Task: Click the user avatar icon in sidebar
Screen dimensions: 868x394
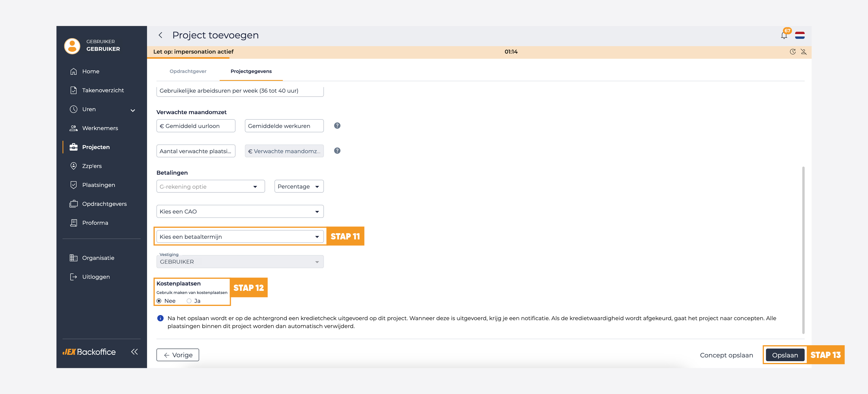Action: click(72, 46)
